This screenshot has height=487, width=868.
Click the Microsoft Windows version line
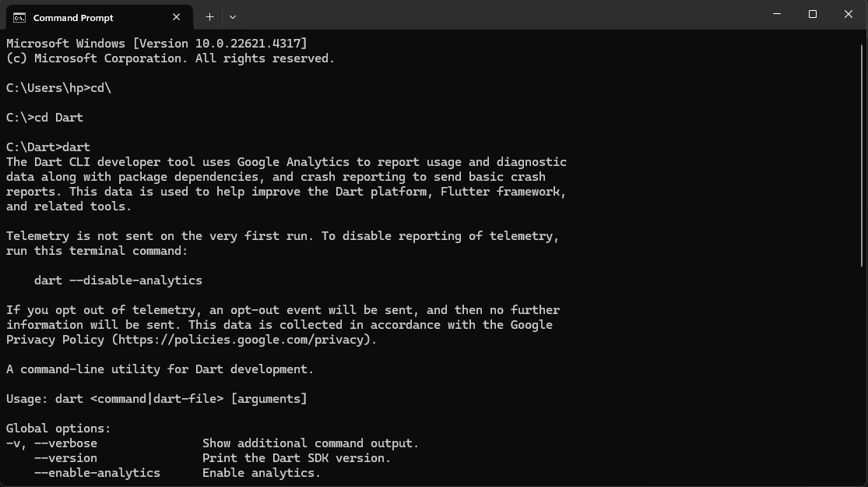coord(156,44)
